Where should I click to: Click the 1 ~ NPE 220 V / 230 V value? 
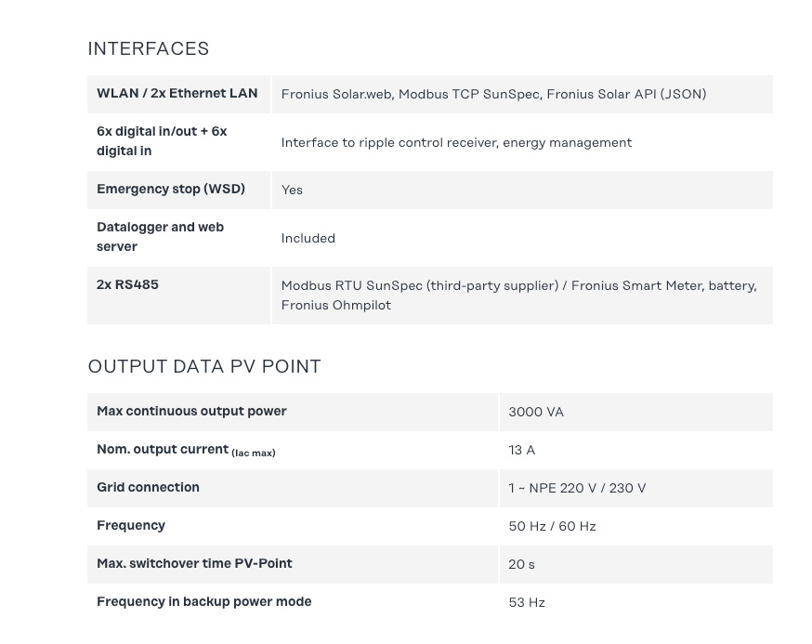click(x=577, y=488)
